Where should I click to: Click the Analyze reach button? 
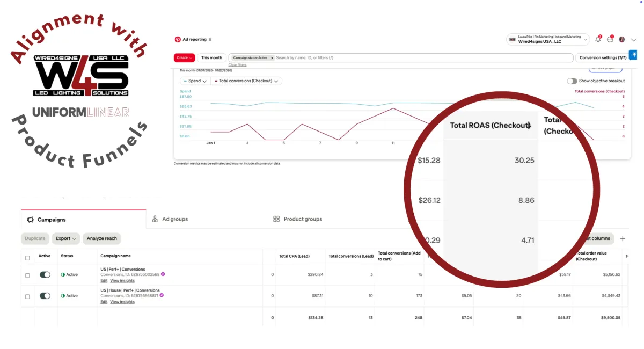tap(102, 238)
